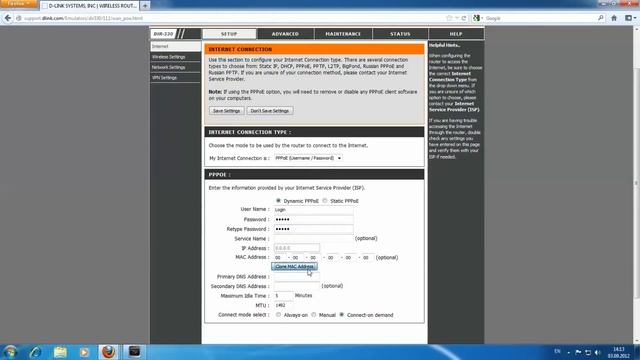640x360 pixels.
Task: Select Static PPPoE radio button
Action: (325, 201)
